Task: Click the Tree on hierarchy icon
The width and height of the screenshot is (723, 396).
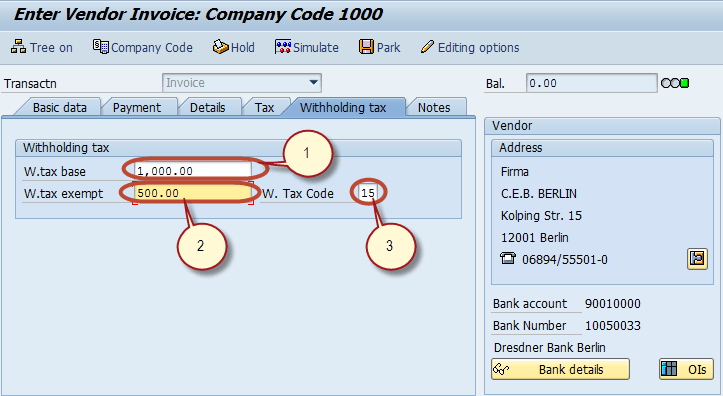Action: point(18,47)
